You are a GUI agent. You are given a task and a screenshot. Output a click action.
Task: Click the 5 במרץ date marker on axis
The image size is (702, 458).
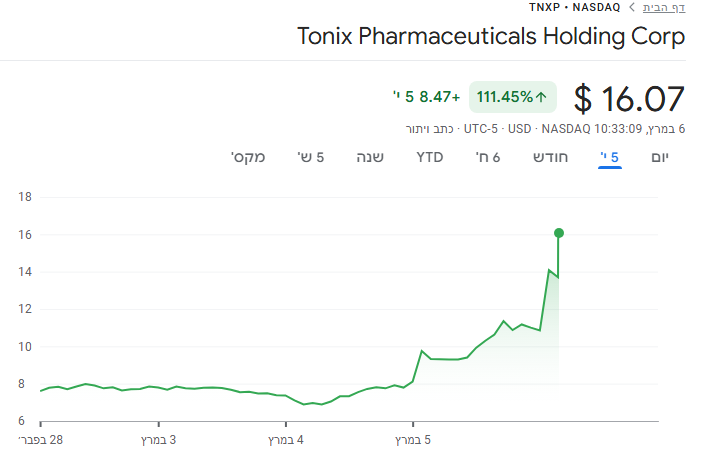pyautogui.click(x=412, y=440)
